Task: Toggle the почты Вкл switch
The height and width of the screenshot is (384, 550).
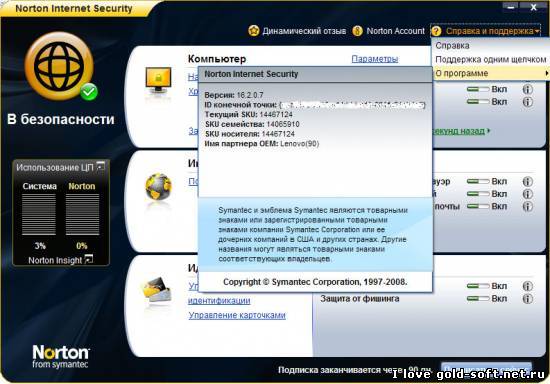Action: tap(478, 206)
